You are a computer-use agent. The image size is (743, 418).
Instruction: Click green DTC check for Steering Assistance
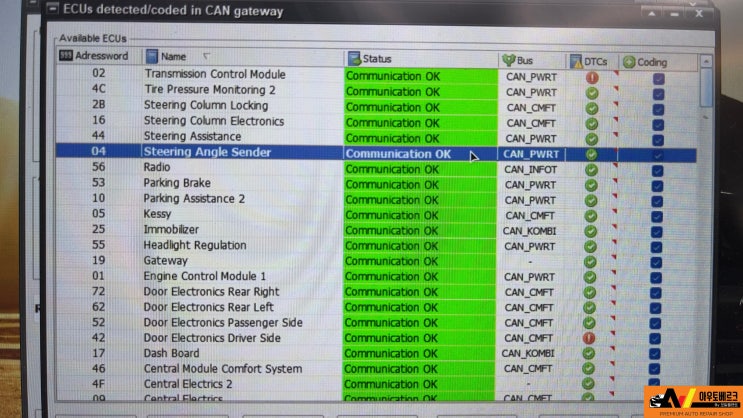pyautogui.click(x=591, y=139)
